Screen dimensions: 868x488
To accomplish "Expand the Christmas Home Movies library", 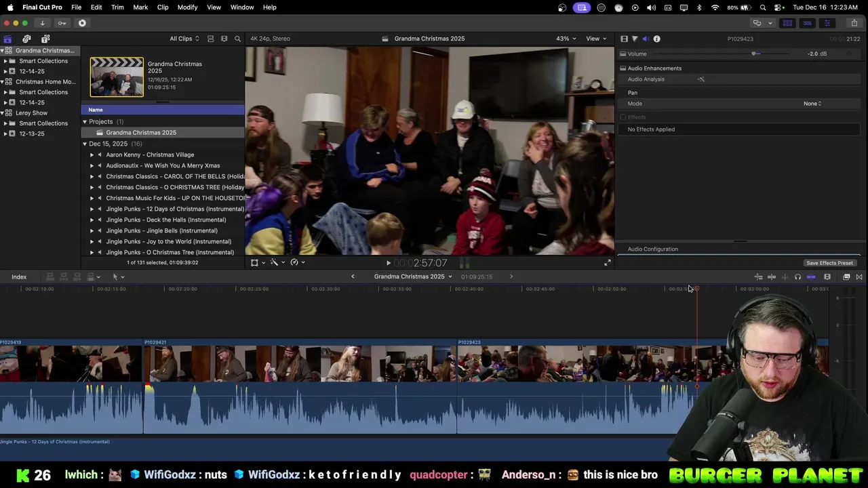I will point(3,82).
